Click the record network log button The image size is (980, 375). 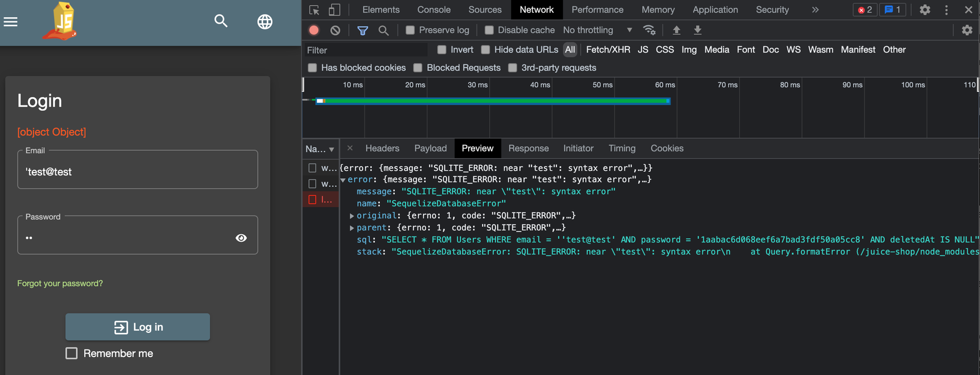pyautogui.click(x=314, y=30)
